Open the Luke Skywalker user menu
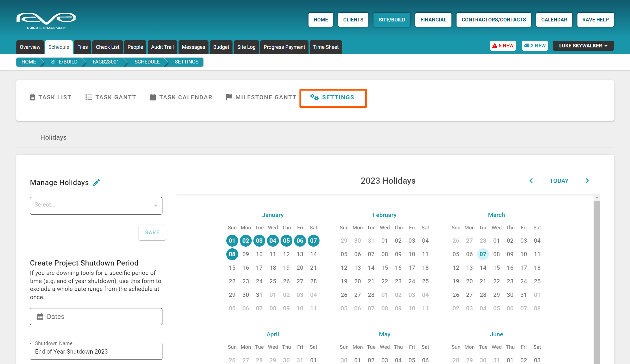The height and width of the screenshot is (364, 630). (x=583, y=46)
